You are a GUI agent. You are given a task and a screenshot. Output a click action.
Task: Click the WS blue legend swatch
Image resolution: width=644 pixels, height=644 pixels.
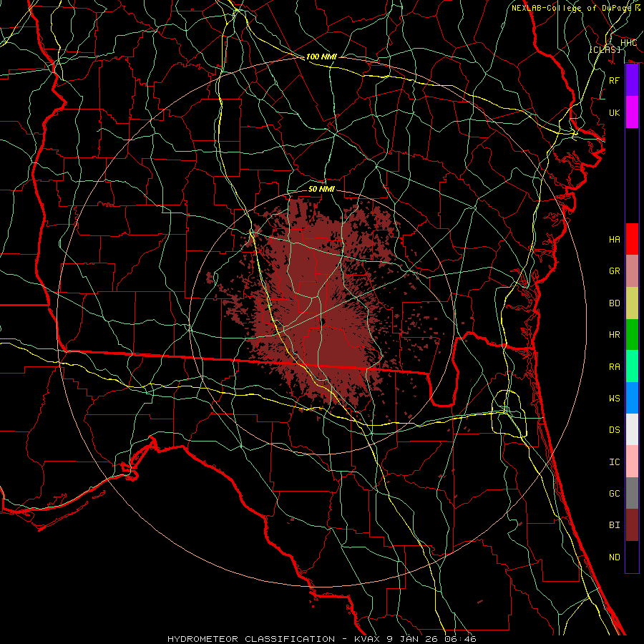coord(632,398)
